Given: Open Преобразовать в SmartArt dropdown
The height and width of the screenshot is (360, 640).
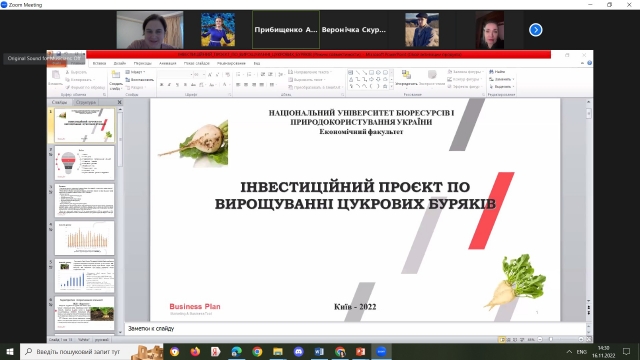Looking at the screenshot, I should point(315,87).
